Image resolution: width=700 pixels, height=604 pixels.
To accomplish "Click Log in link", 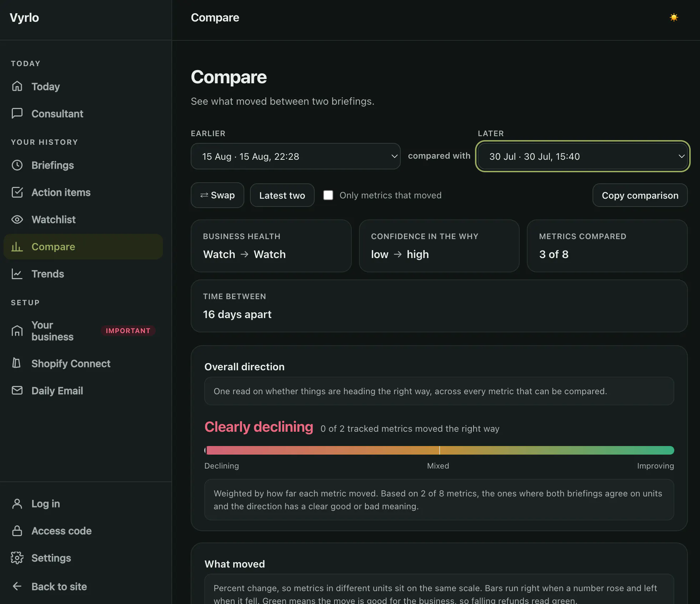I will [83, 504].
